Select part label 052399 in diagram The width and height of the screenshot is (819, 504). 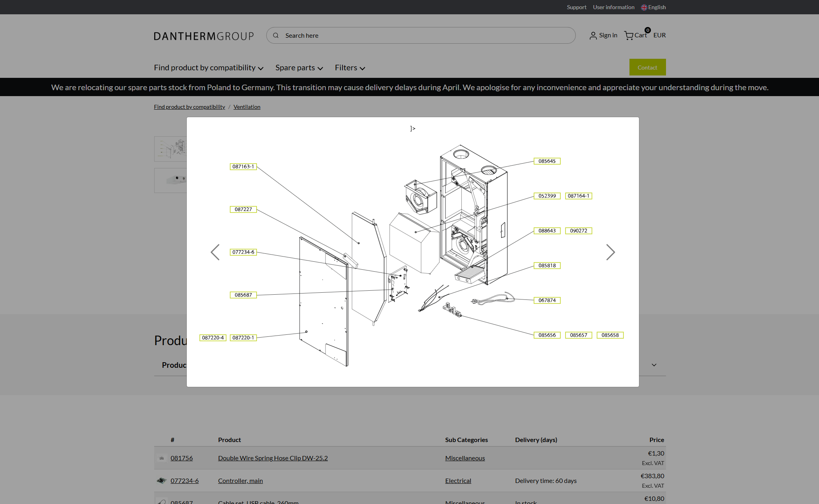pos(547,196)
